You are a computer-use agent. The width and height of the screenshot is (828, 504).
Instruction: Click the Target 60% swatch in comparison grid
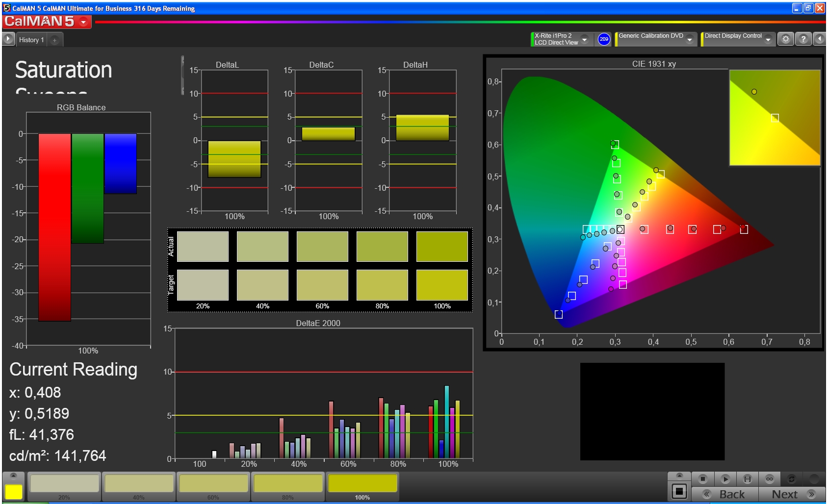click(322, 285)
